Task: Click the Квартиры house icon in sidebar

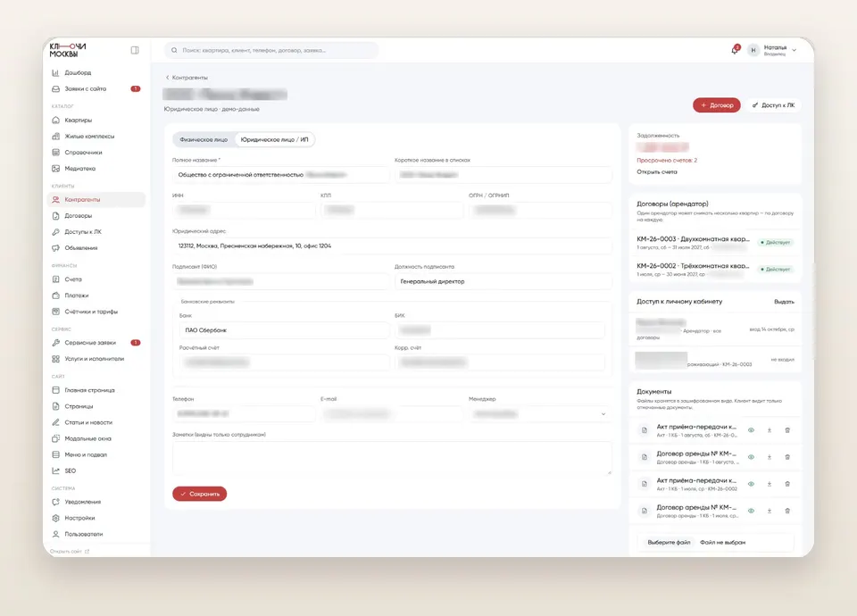Action: coord(55,121)
